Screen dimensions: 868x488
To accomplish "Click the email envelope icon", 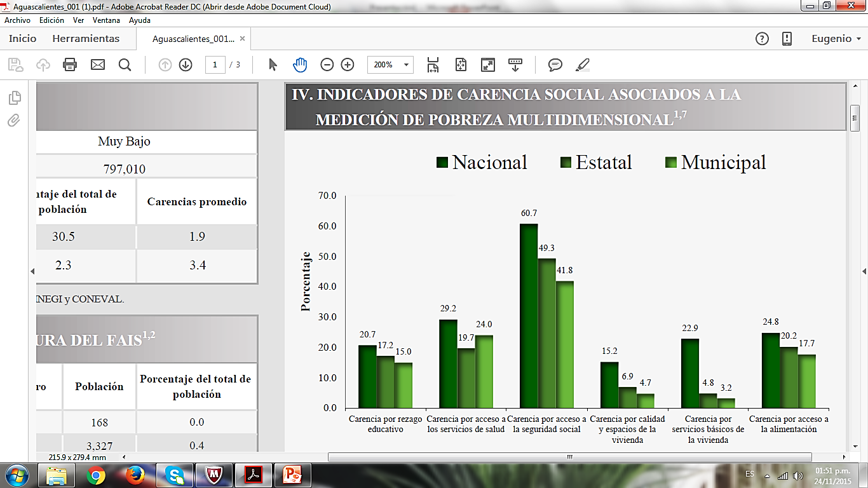I will click(97, 64).
